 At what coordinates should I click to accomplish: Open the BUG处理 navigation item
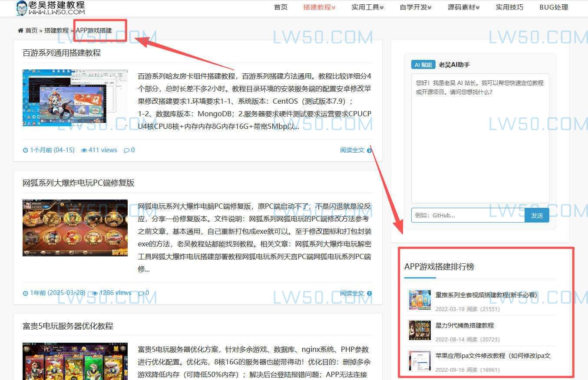coord(554,7)
